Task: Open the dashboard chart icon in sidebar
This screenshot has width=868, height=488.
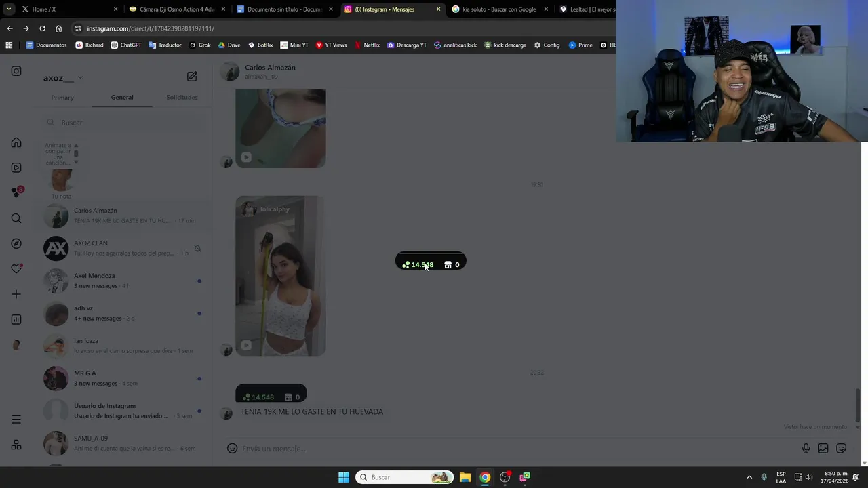Action: tap(16, 319)
